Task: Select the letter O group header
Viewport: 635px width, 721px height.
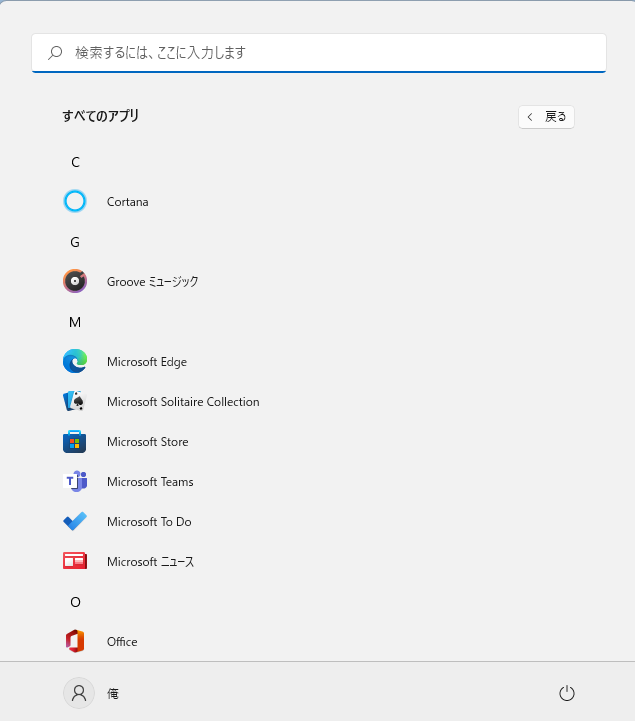Action: 75,602
